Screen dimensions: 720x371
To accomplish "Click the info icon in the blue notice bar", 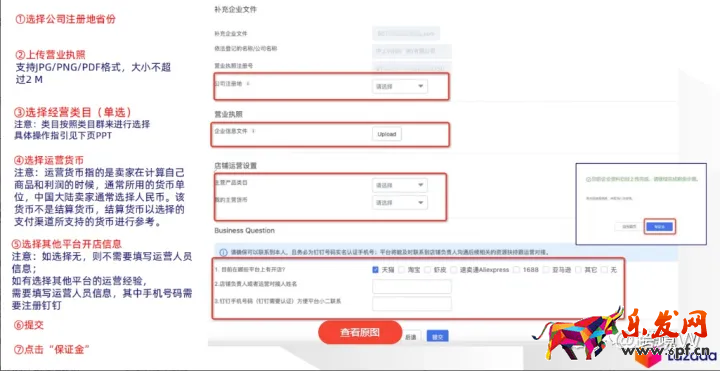I will coord(223,253).
